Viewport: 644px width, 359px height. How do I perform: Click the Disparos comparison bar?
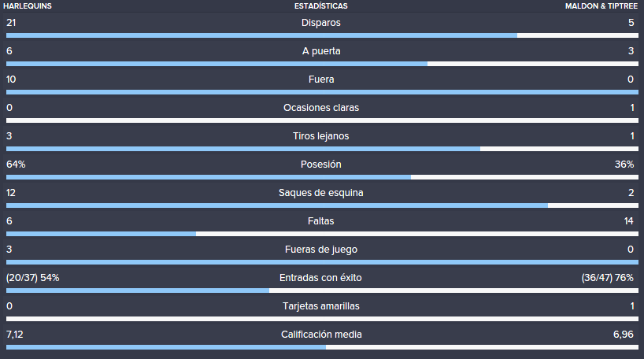(x=322, y=35)
